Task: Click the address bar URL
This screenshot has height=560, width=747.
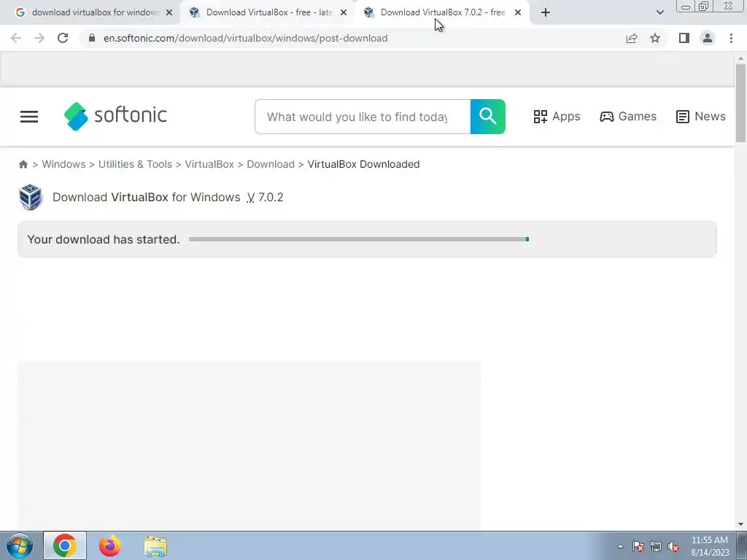Action: [x=245, y=38]
